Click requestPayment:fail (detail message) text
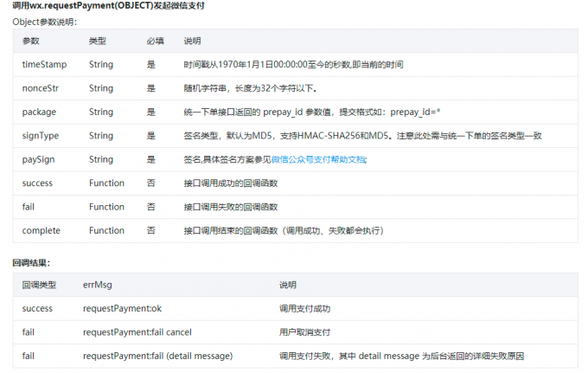 click(157, 356)
